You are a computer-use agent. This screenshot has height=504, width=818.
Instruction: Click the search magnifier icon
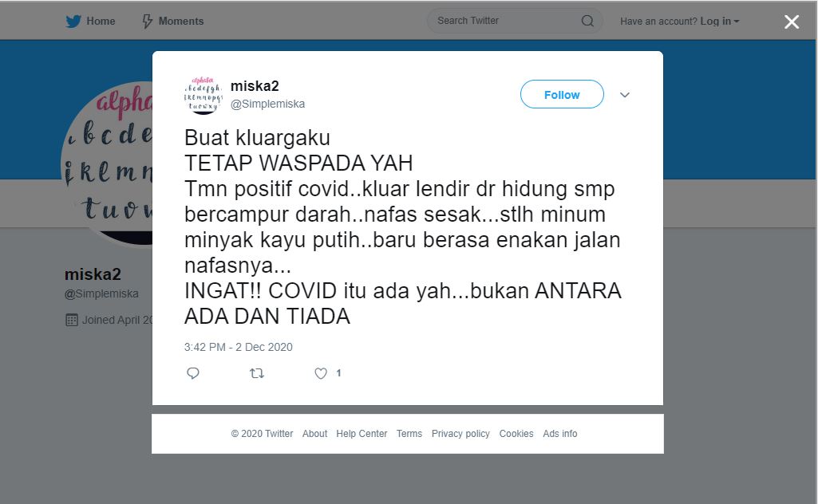click(x=587, y=21)
